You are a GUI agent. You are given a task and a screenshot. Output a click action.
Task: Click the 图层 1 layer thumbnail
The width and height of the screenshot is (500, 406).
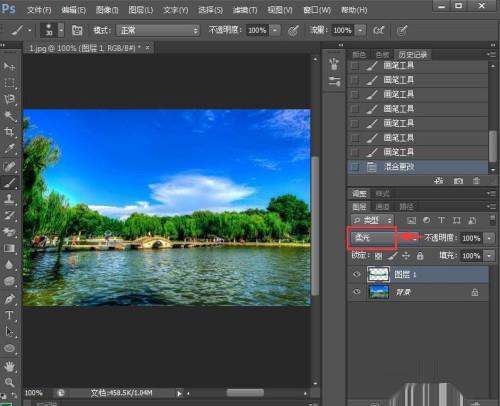coord(378,274)
